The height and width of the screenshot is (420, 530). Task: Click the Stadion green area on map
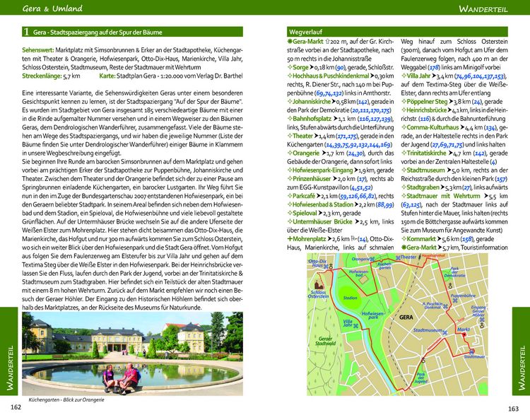pyautogui.click(x=351, y=297)
